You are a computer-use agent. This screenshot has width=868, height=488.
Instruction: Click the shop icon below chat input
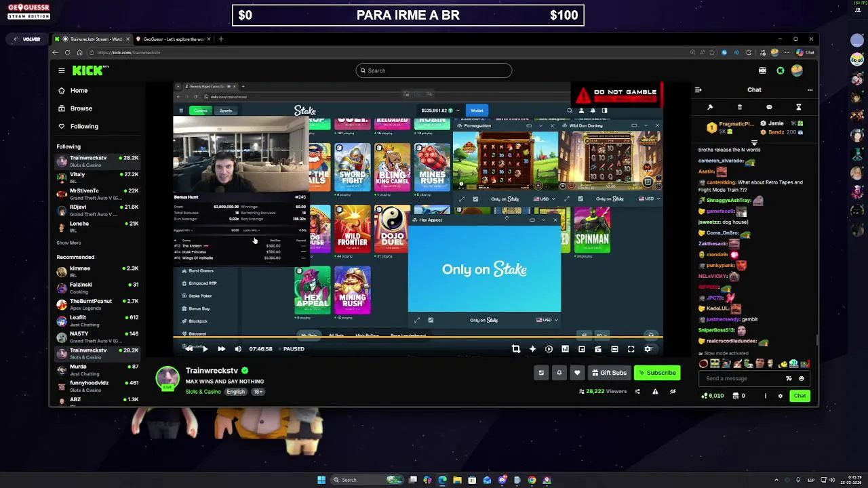[x=736, y=396]
